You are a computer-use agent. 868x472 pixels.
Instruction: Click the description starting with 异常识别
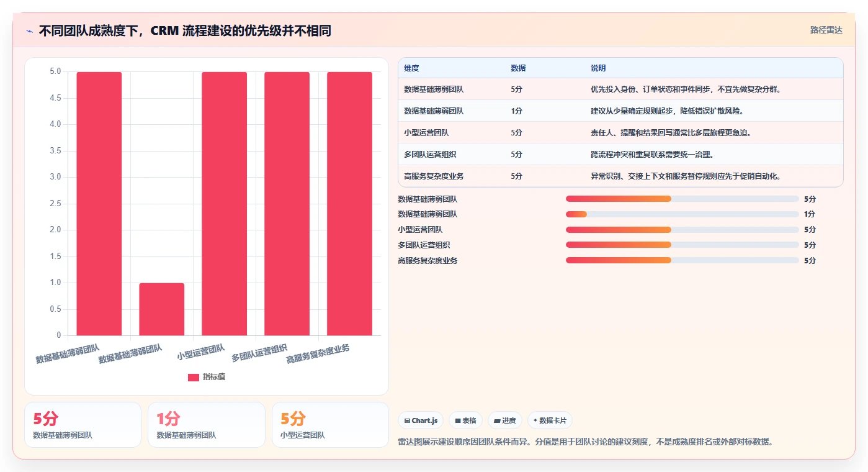click(686, 176)
